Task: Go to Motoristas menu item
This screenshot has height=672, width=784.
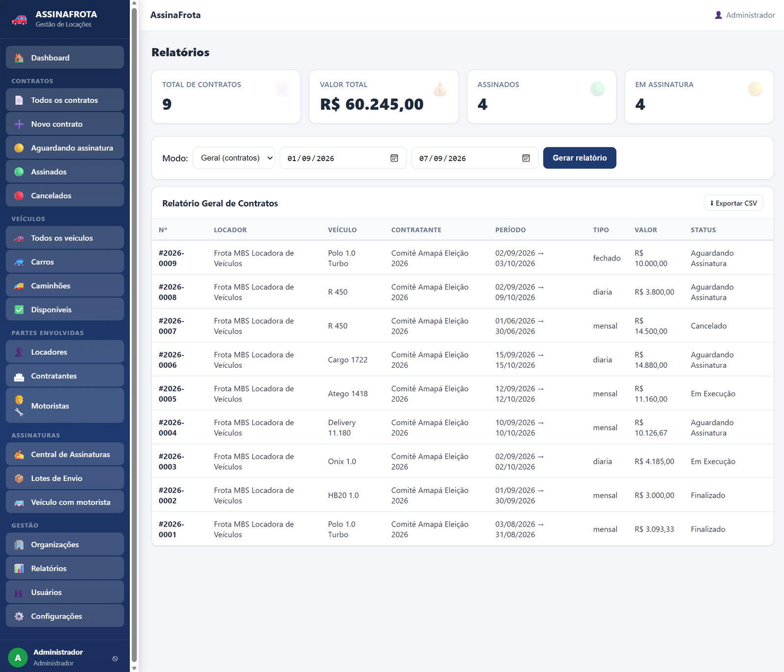Action: click(65, 406)
